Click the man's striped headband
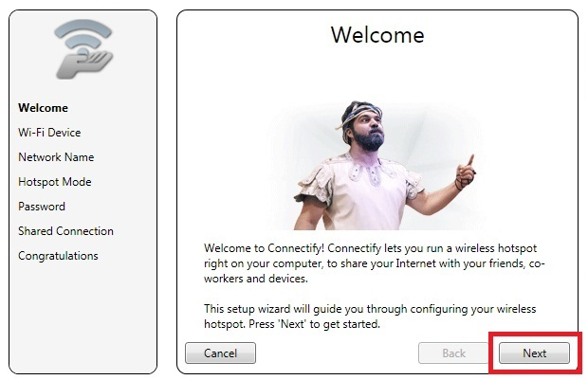 coord(361,114)
